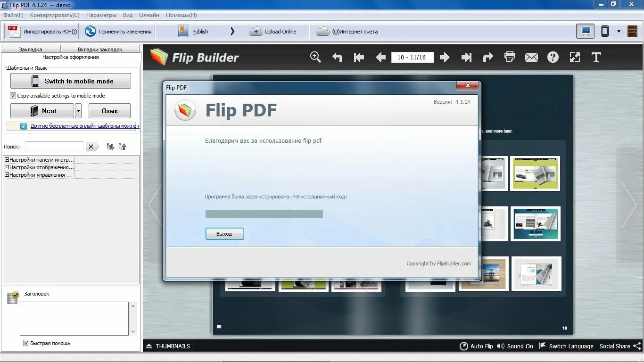The image size is (644, 362).
Task: Go to previous page arrow
Action: (380, 58)
